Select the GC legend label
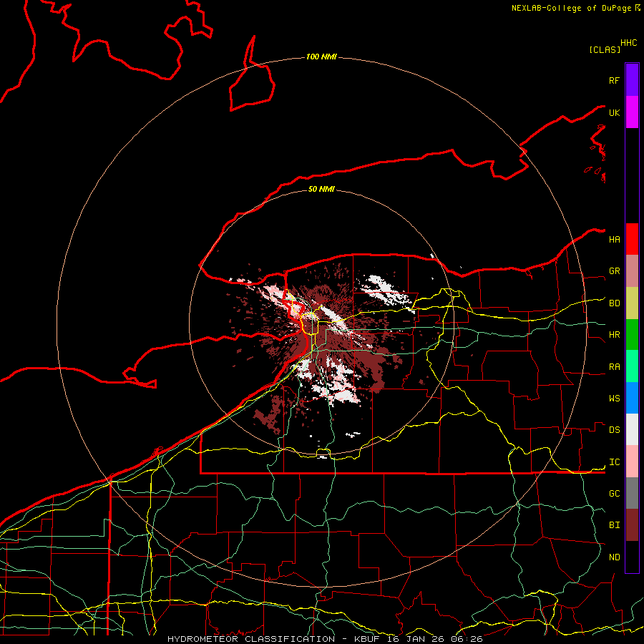Viewport: 644px width, 644px height. [614, 494]
